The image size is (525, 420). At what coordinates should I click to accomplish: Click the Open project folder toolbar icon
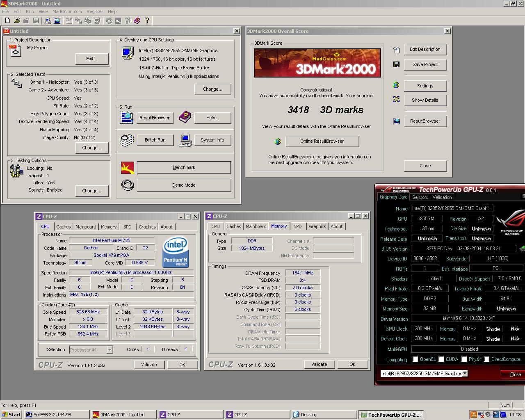click(17, 21)
